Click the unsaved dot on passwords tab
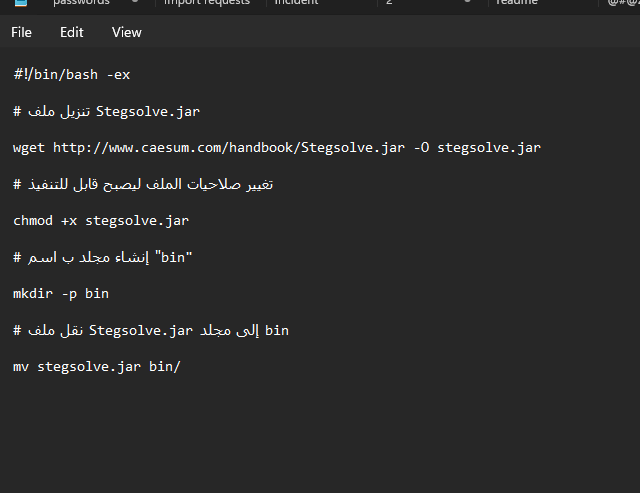The image size is (640, 493). (x=135, y=1)
